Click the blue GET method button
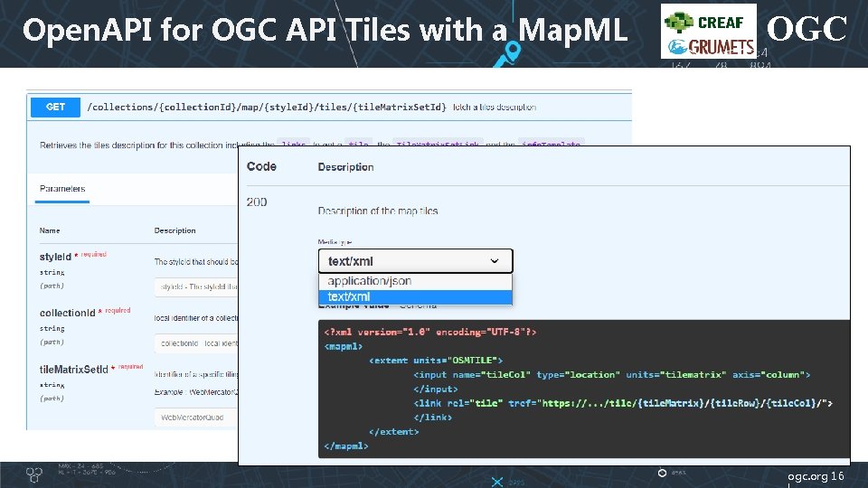868x488 pixels. (55, 107)
